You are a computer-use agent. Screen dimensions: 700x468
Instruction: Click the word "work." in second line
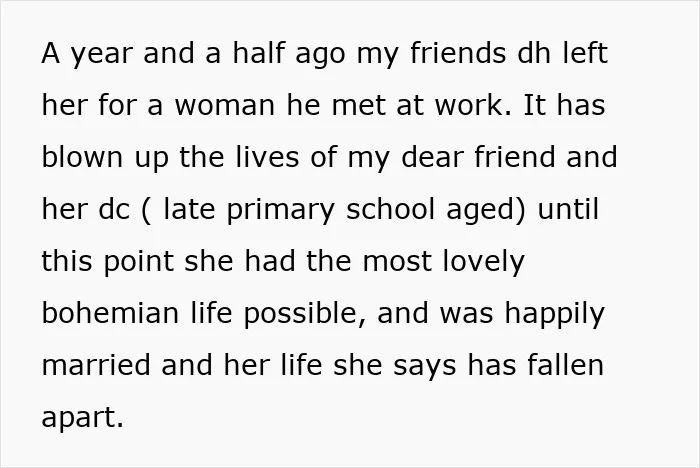(473, 105)
